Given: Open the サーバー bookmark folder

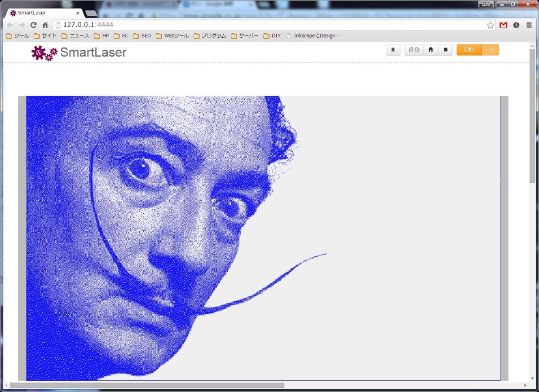Looking at the screenshot, I should click(x=245, y=36).
